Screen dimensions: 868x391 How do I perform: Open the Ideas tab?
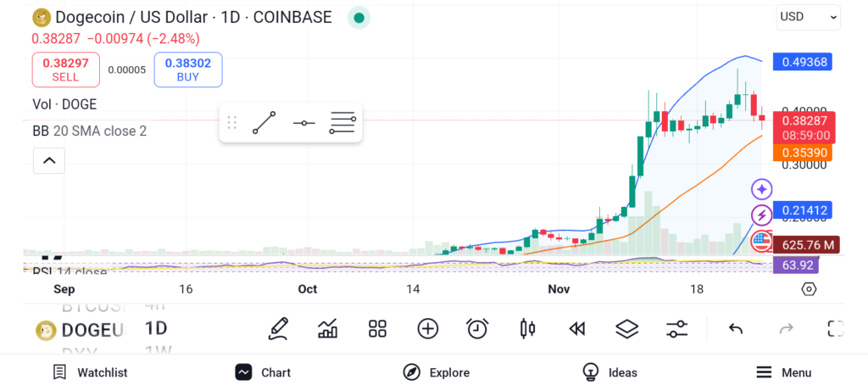click(x=609, y=372)
